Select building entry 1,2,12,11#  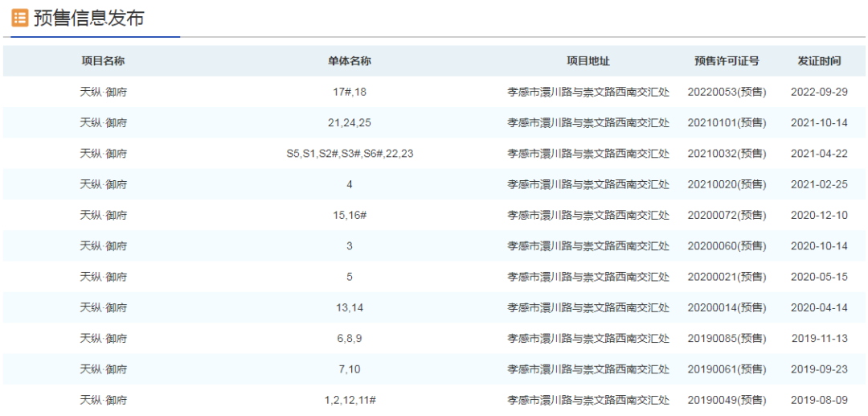click(x=350, y=400)
